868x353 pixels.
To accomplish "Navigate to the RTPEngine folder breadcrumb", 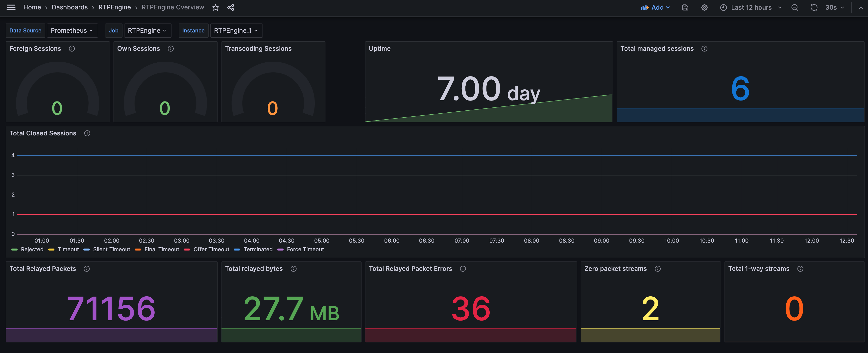I will (114, 7).
